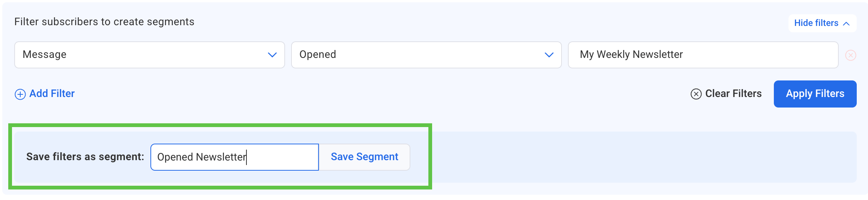
Task: Click the up chevron icon beside Hide filters
Action: pyautogui.click(x=846, y=23)
